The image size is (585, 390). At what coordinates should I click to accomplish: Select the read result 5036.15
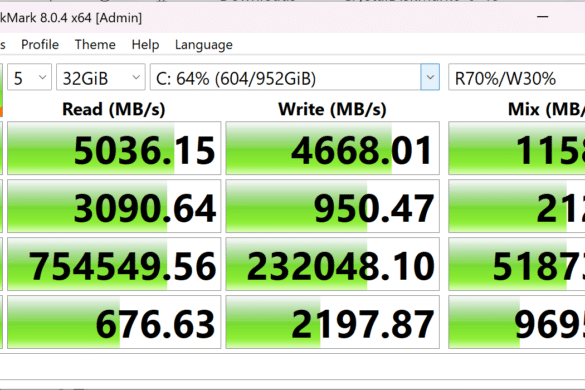point(114,148)
